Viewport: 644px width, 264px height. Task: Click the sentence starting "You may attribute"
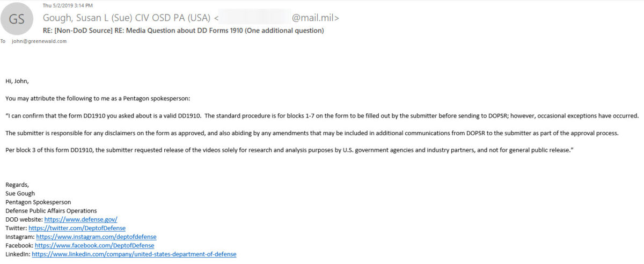point(98,98)
